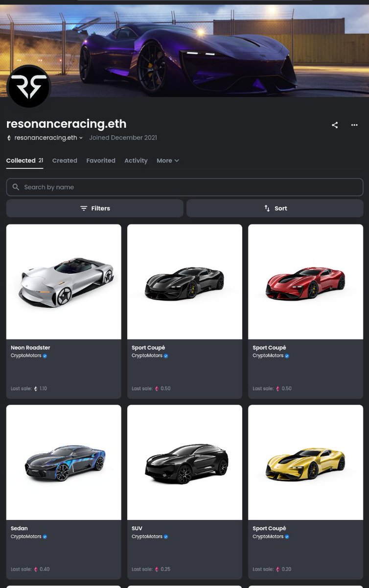Click the Sedan title
Image resolution: width=369 pixels, height=588 pixels.
click(x=19, y=529)
